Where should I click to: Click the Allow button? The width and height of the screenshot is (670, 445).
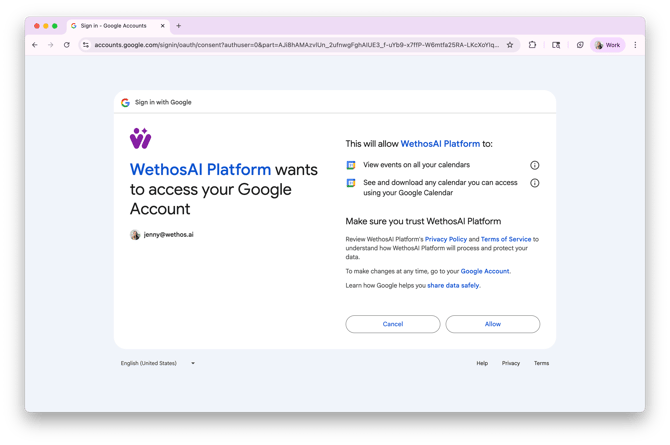tap(492, 324)
